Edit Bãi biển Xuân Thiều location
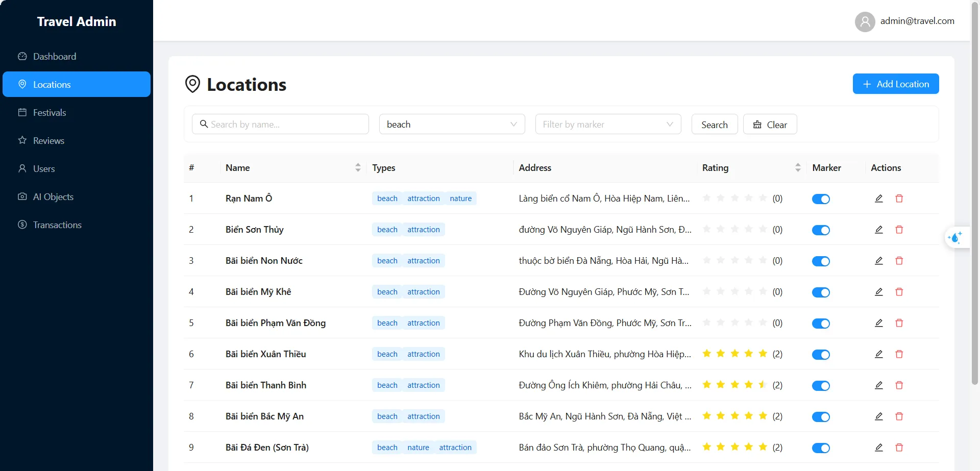The width and height of the screenshot is (980, 471). click(x=879, y=354)
